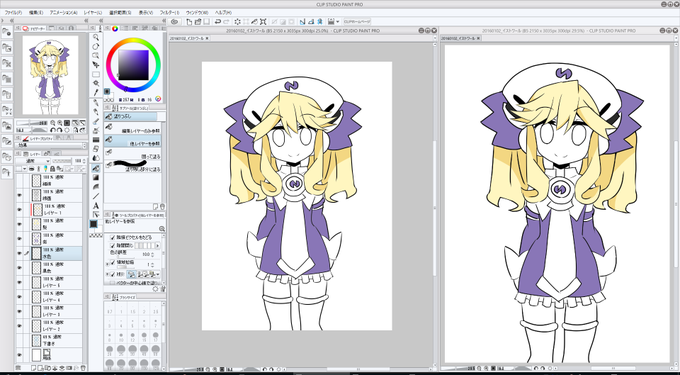The image size is (680, 375).
Task: Select the Zoom magnifier tool
Action: [x=95, y=37]
